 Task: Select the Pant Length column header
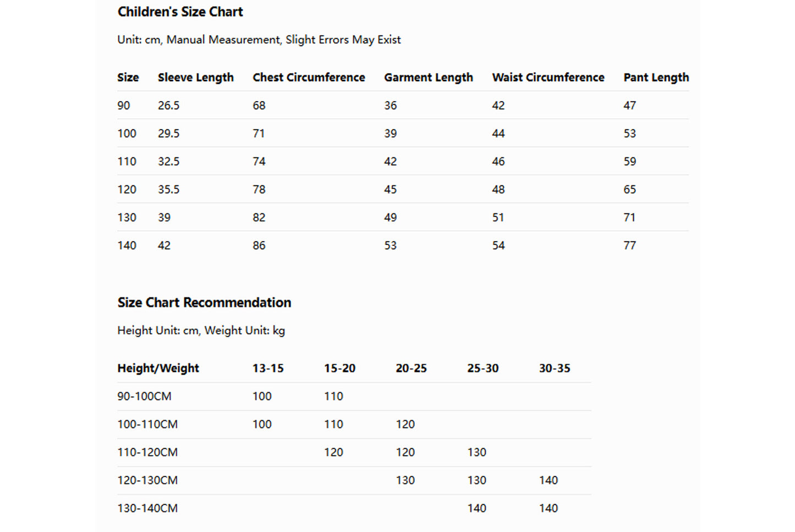point(656,78)
